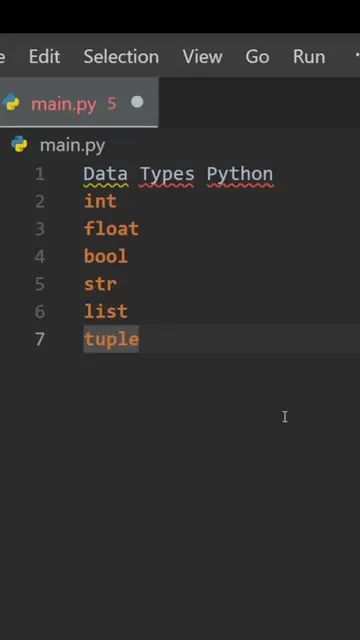This screenshot has height=640, width=360.
Task: Click line number 4 in gutter
Action: pyautogui.click(x=40, y=257)
